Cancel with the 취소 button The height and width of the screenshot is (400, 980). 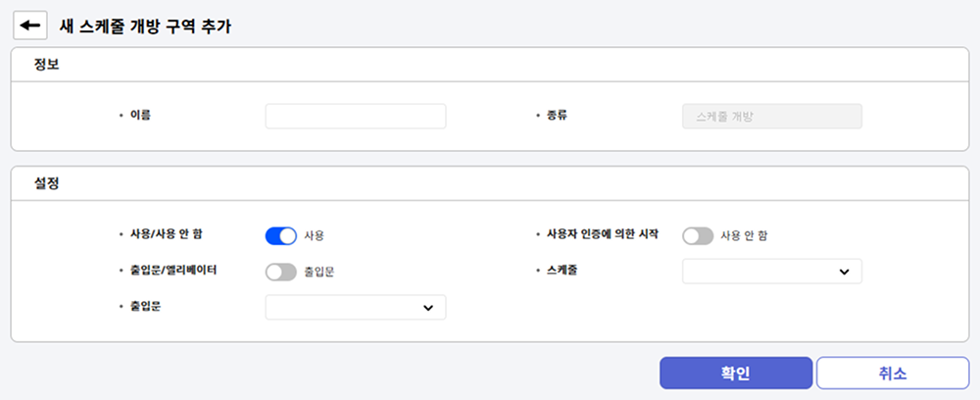[892, 373]
